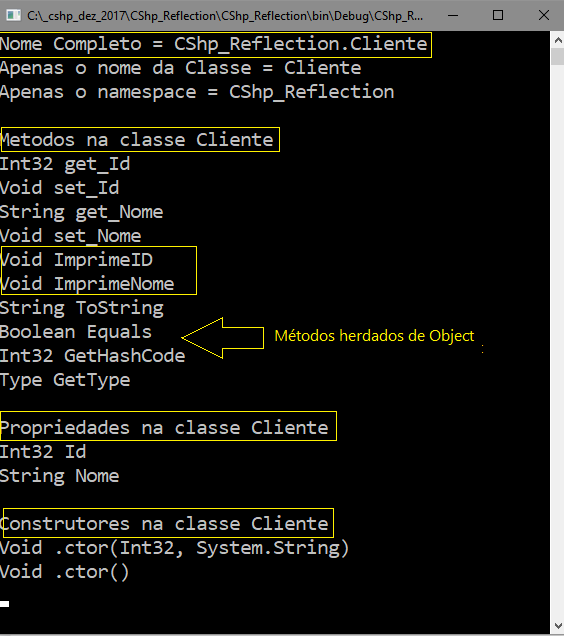Click the 'Construtores na classe Cliente' heading

pyautogui.click(x=164, y=524)
